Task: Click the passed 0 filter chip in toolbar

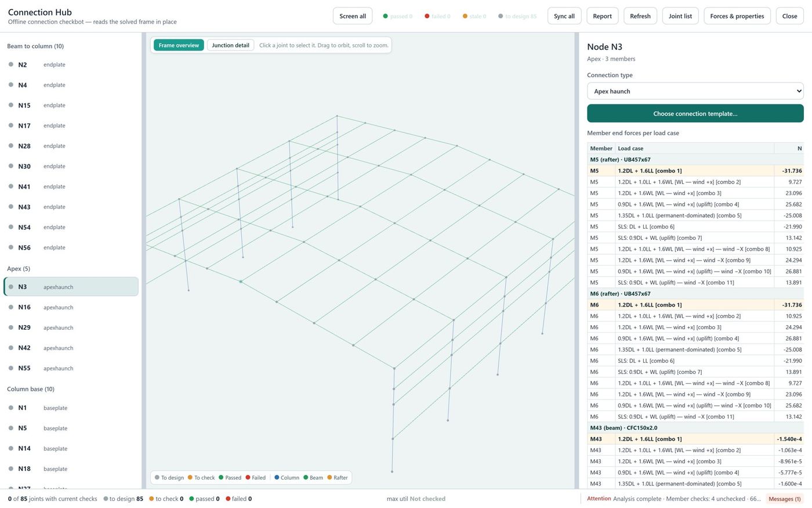Action: (x=397, y=16)
